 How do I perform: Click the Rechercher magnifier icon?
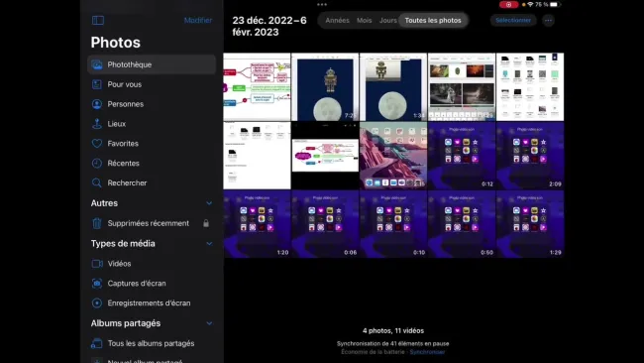[x=97, y=182]
